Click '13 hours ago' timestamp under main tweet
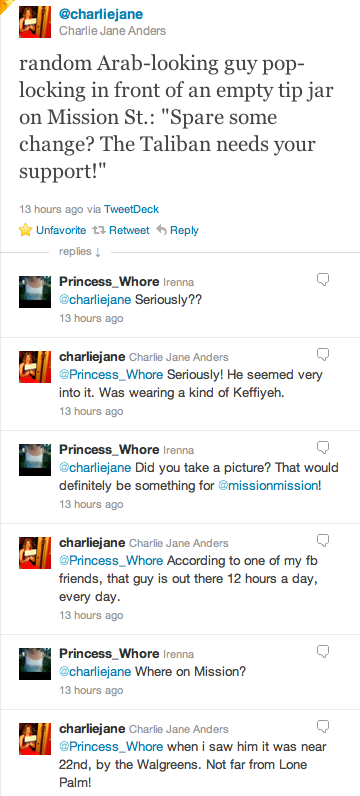This screenshot has width=360, height=796. tap(51, 209)
